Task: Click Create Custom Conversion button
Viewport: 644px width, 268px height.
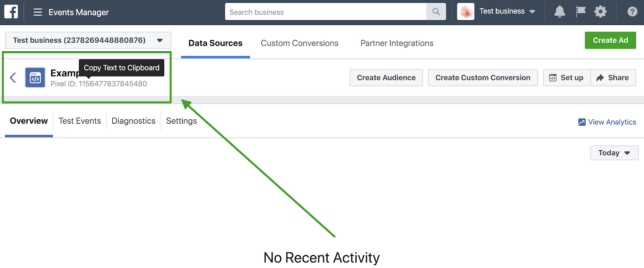Action: (483, 78)
